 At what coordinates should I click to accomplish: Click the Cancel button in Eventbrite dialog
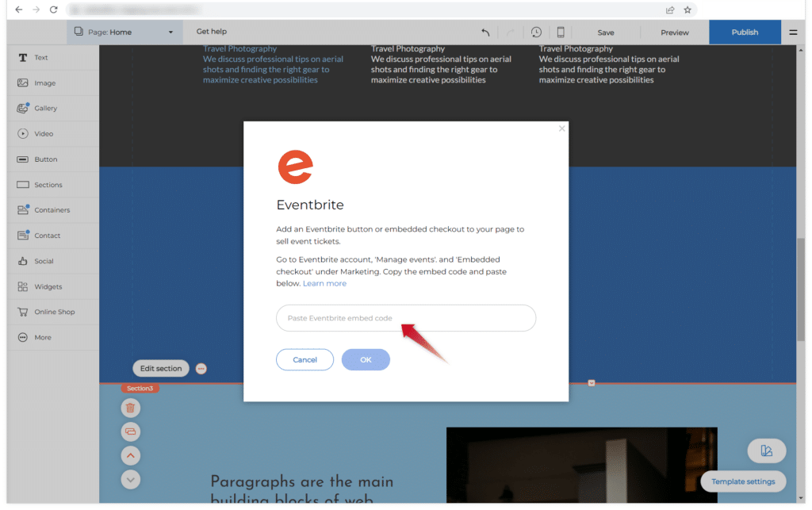[304, 359]
